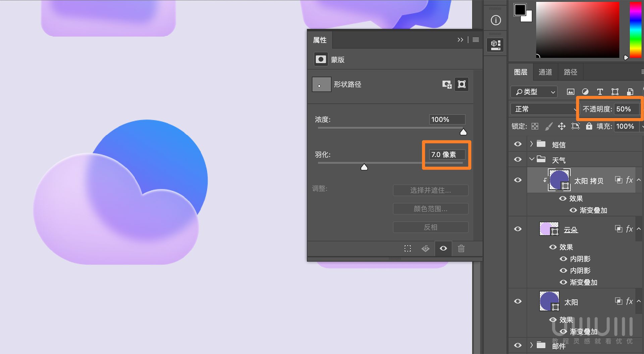Click the adjustment layer filter icon
This screenshot has width=644, height=354.
pos(585,92)
